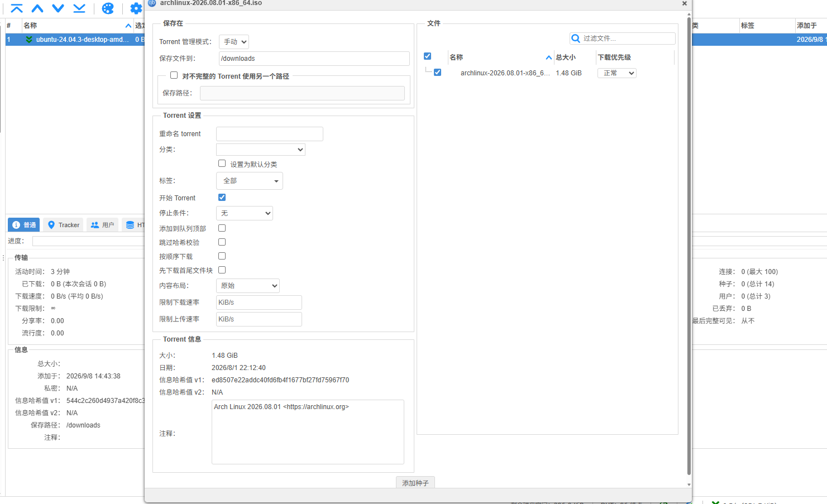Image resolution: width=827 pixels, height=504 pixels.
Task: Click the dialog's vertical scrollbar
Action: coord(689,246)
